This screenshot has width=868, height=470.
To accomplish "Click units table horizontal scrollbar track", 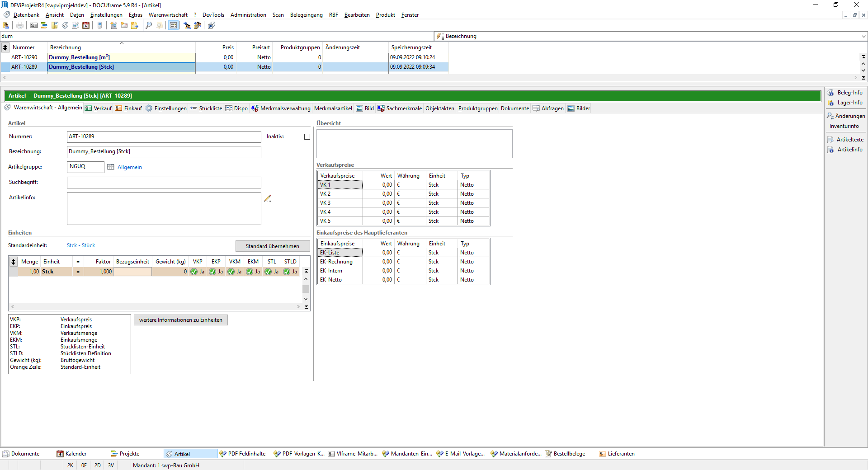I will [156, 307].
